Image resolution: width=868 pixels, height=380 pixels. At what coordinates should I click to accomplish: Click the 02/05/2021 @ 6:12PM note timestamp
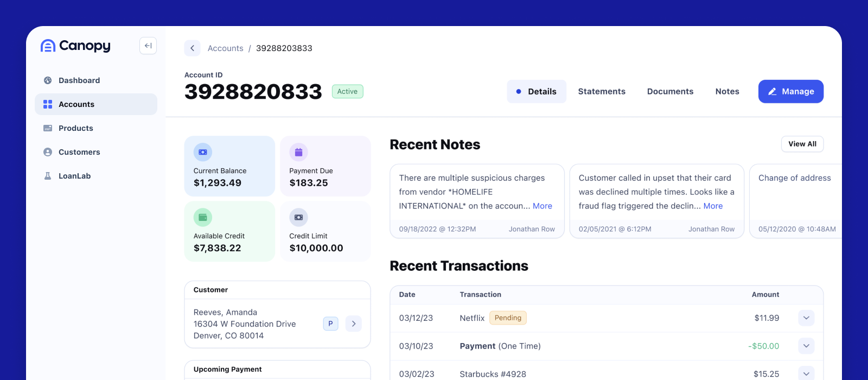615,229
